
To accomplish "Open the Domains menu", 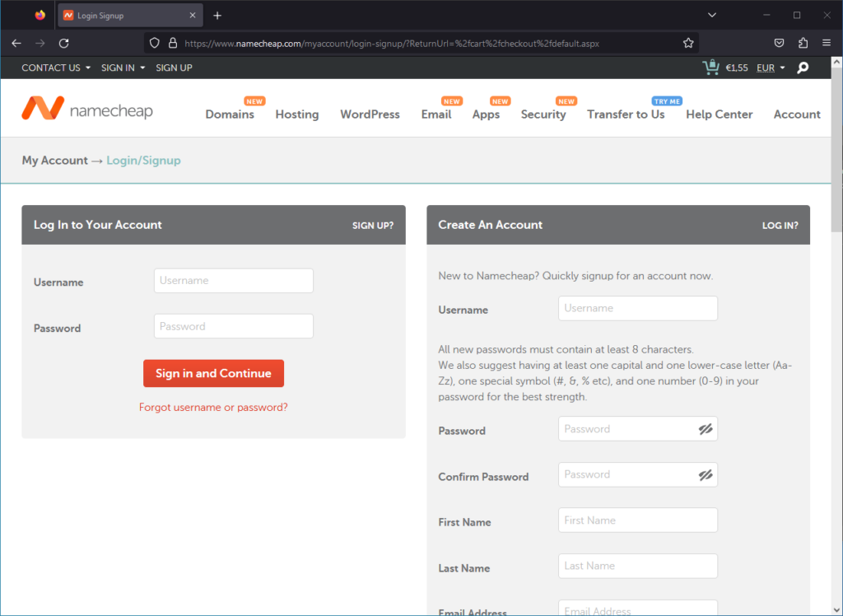I will point(230,114).
